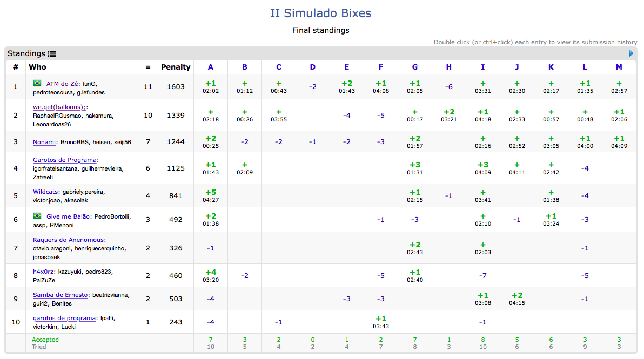Open problem D column header link
The width and height of the screenshot is (644, 359).
click(x=313, y=67)
